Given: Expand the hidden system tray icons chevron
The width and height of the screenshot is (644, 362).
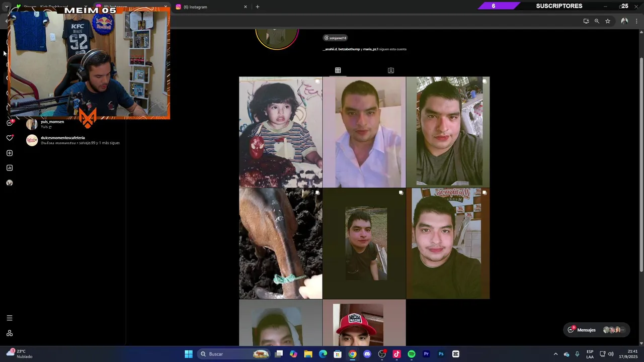Looking at the screenshot, I should (x=555, y=354).
